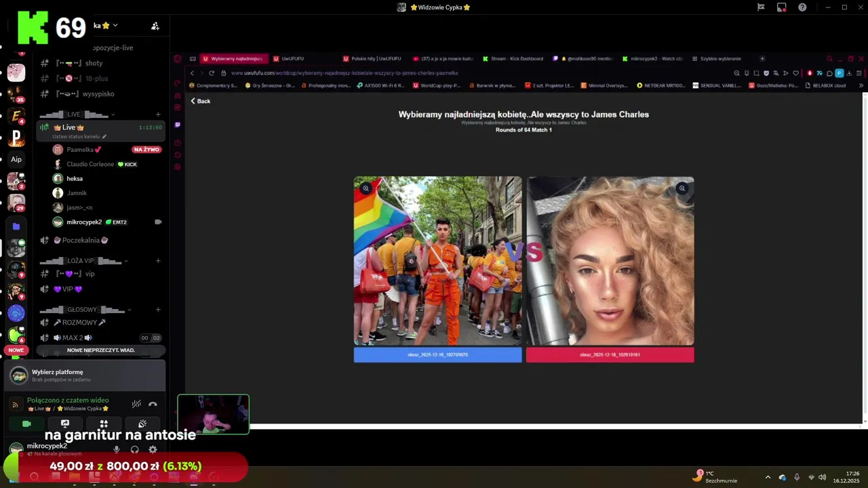The image size is (868, 488).
Task: Click the red NOWE server list badge
Action: point(16,350)
